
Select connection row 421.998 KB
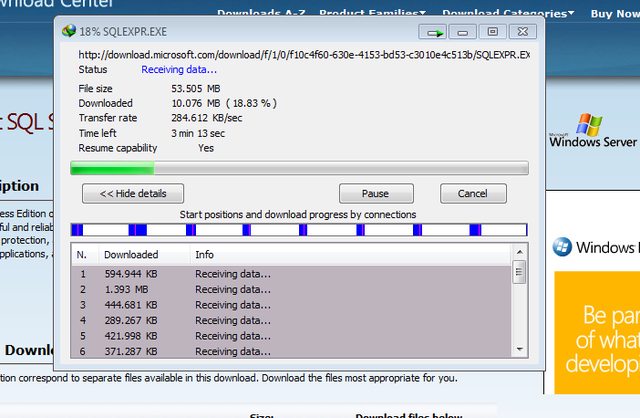291,336
